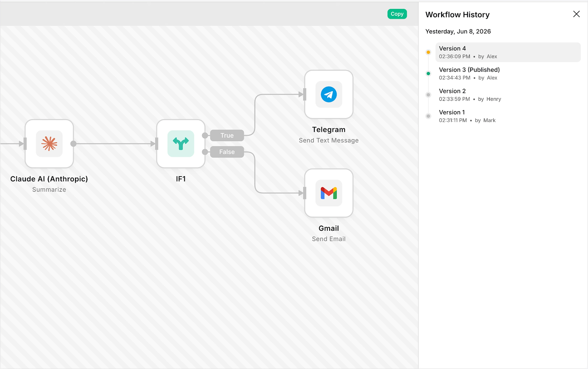
Task: Click the gray Version 2 timeline dot
Action: click(428, 95)
